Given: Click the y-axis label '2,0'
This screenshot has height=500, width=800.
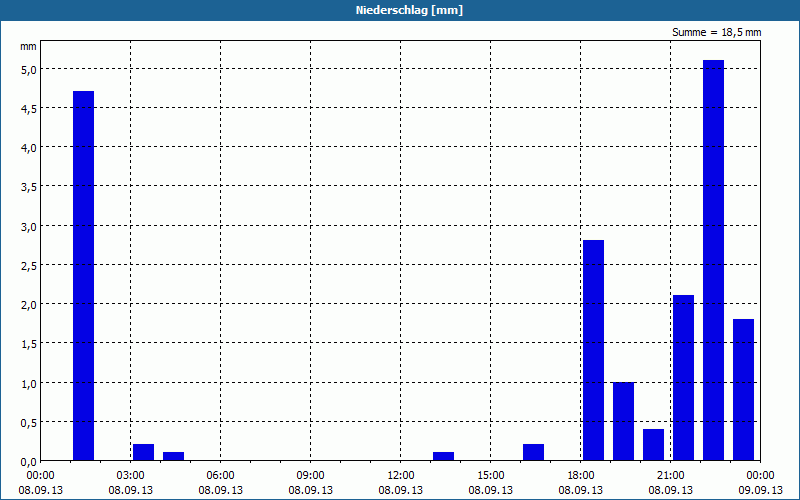Looking at the screenshot, I should click(x=29, y=305).
